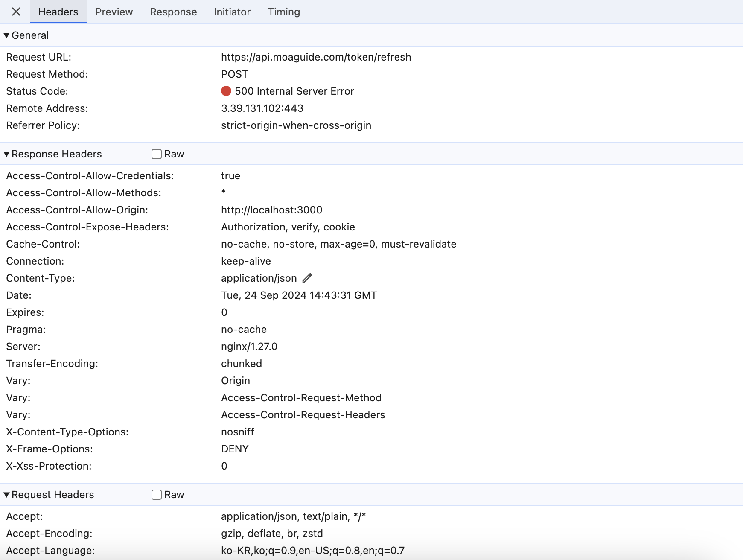
Task: Click the Vary value Origin
Action: point(236,381)
